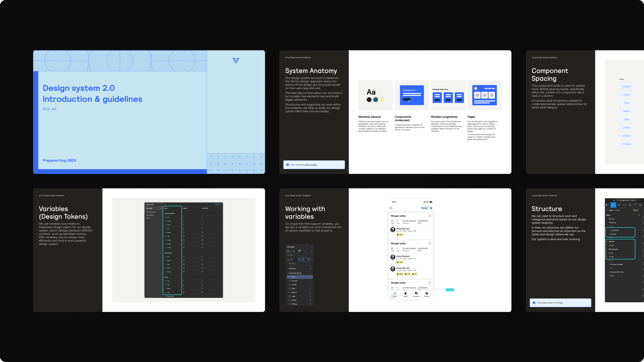Viewport: 644px width, 362px height.
Task: Open the Messages icon in the phone mockup
Action: 416,293
